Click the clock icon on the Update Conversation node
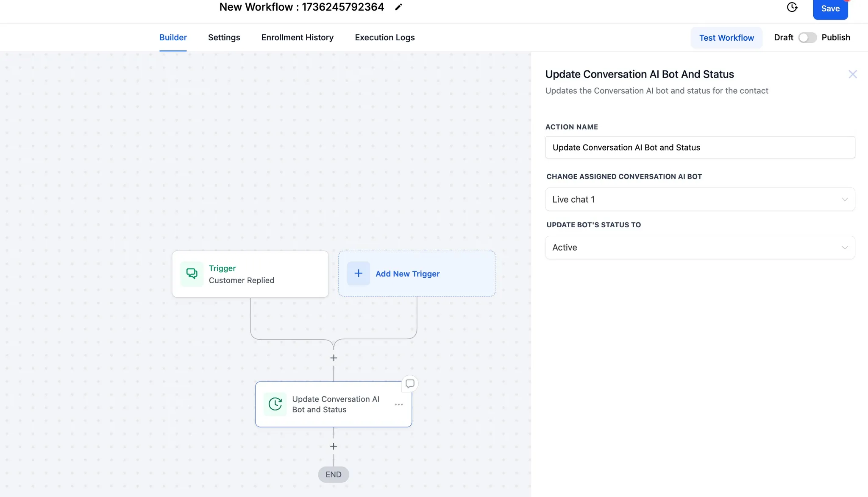 pos(275,404)
